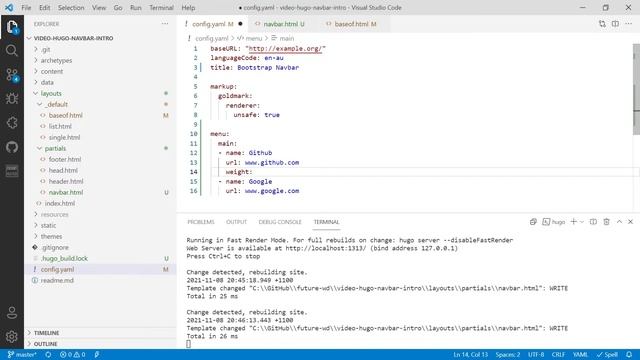Open changes compare icon in editor toolbar
Screen dimensions: 640x360
pyautogui.click(x=602, y=24)
